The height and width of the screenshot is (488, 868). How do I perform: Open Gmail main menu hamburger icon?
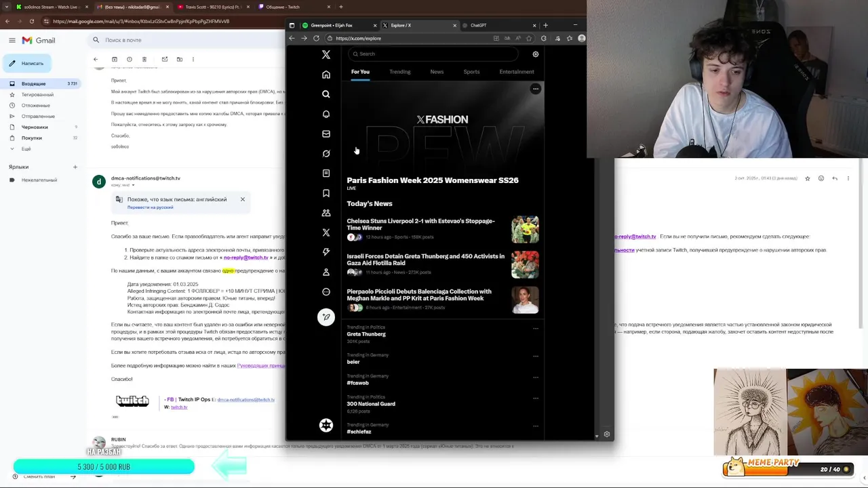click(x=12, y=41)
